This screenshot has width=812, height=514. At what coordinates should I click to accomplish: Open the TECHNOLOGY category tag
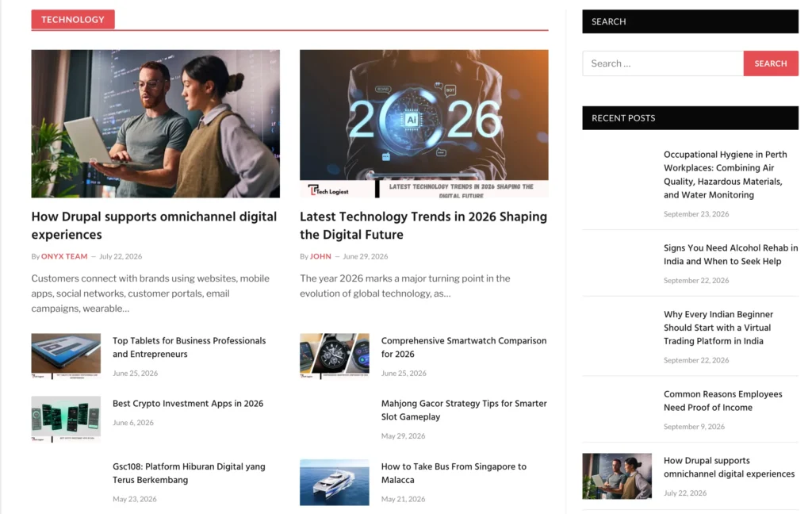73,19
